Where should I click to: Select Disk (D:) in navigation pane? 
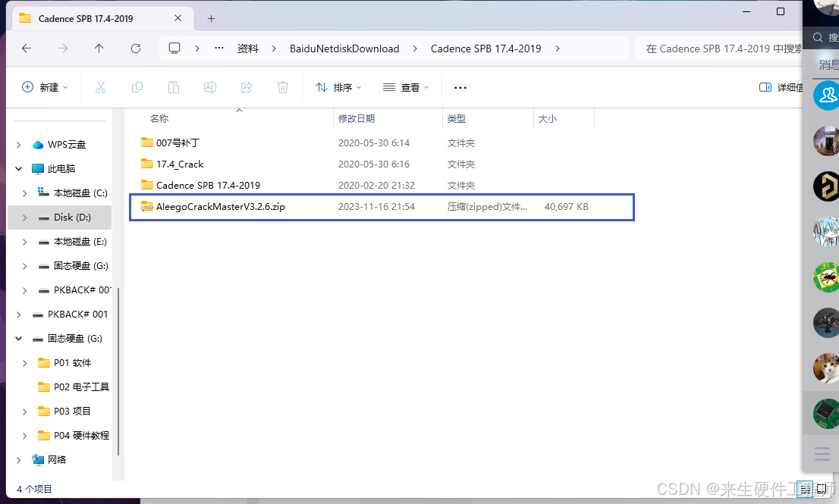coord(72,218)
